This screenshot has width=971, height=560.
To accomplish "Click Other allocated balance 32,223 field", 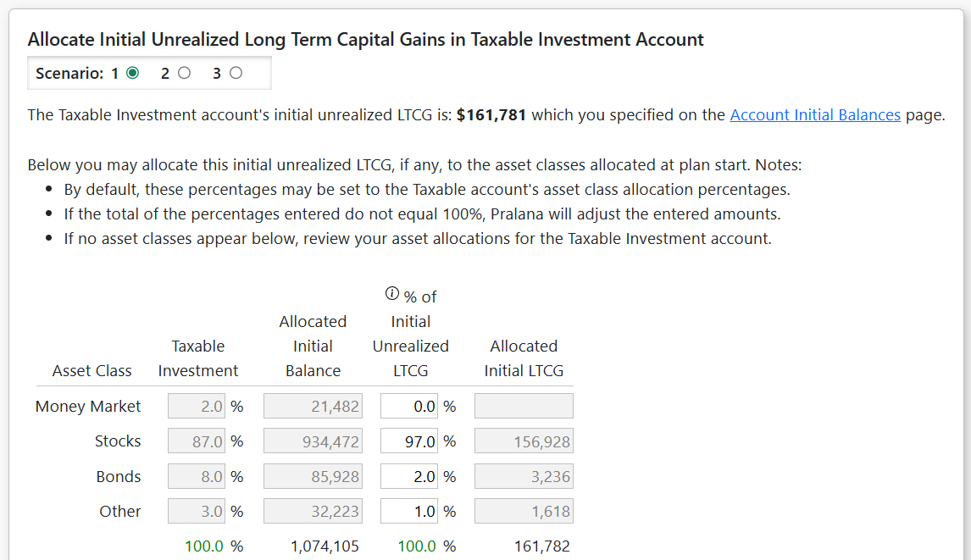I will click(313, 512).
